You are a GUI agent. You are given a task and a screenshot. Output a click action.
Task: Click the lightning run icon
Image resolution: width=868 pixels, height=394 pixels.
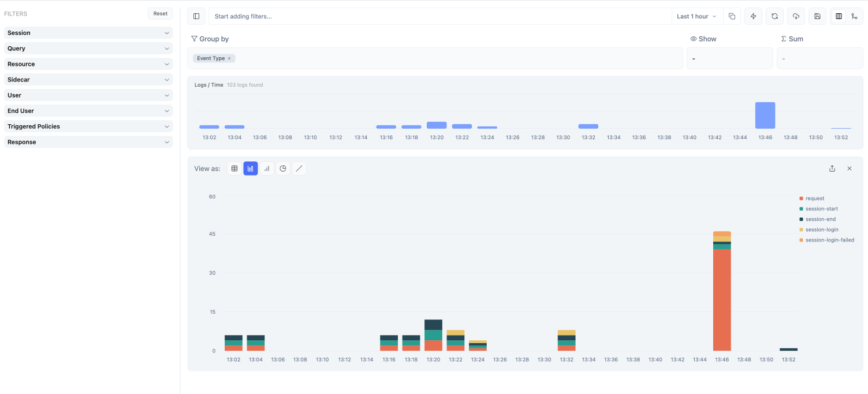(753, 16)
